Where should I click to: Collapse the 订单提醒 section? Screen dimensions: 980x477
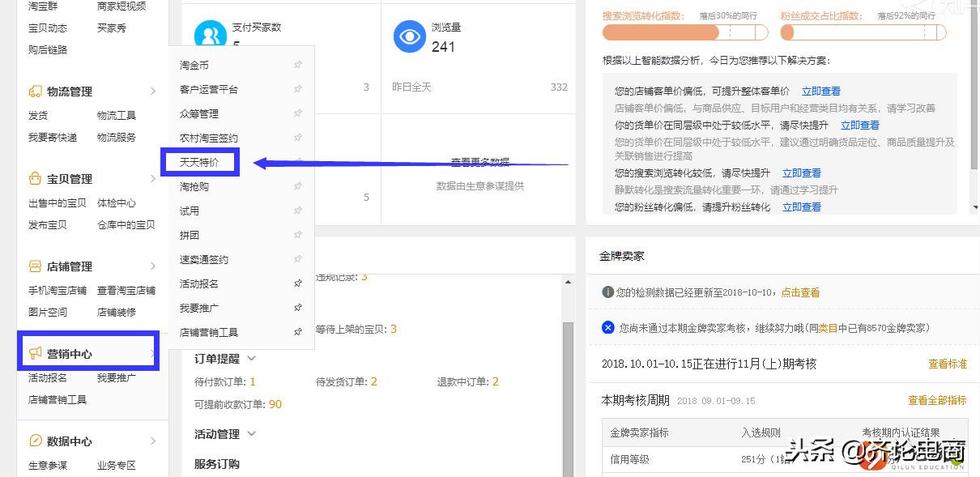pos(251,359)
